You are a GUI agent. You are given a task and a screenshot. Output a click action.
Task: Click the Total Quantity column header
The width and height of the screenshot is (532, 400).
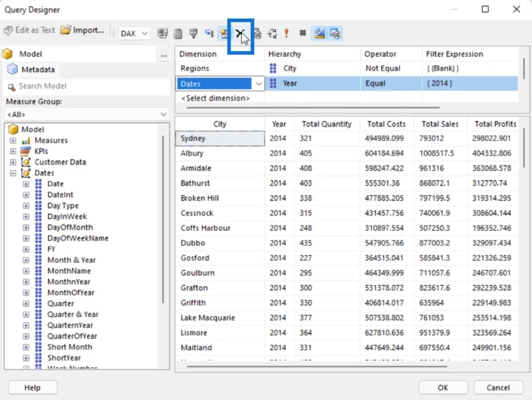327,124
